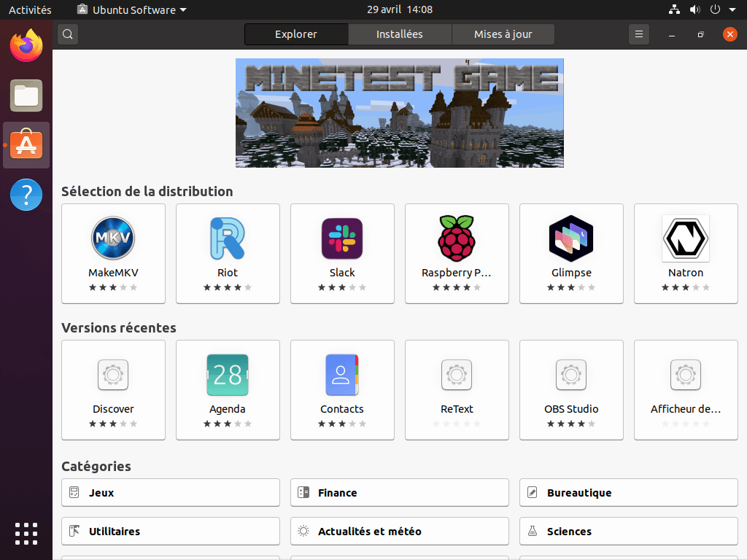Open the Riot app icon
Image resolution: width=747 pixels, height=560 pixels.
coord(228,238)
